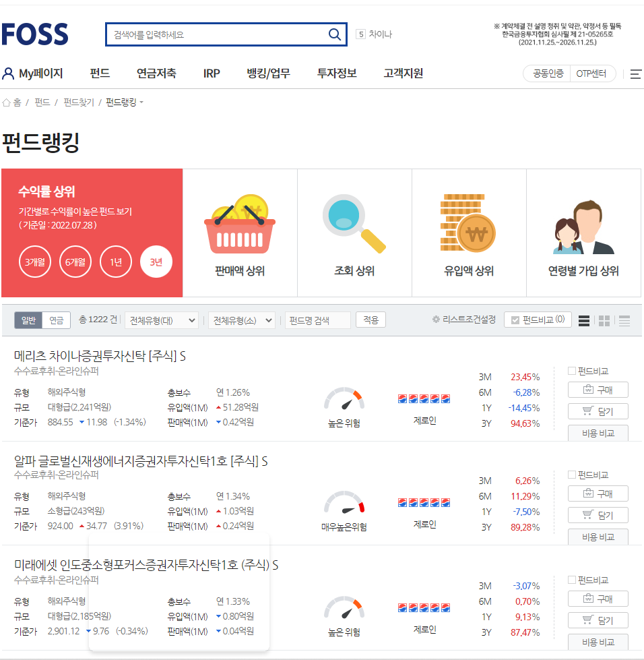Open 알파 글로벌신재생에너지증권자투자신탁1호 fund title
The width and height of the screenshot is (644, 660).
tap(141, 461)
